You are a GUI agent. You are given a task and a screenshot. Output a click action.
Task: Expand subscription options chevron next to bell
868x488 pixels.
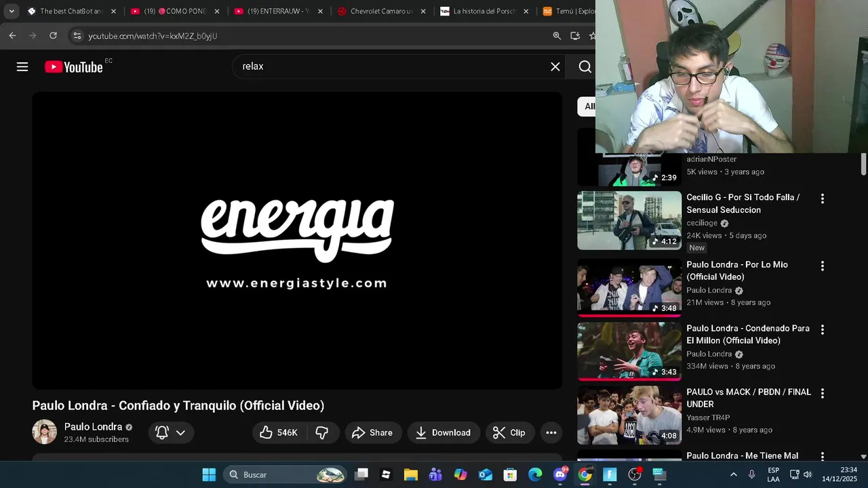tap(180, 432)
